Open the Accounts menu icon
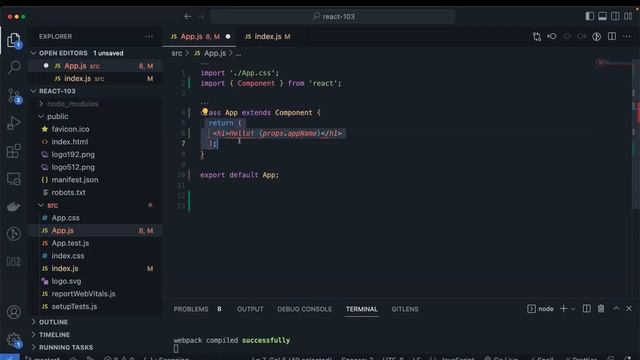Screen dimensions: 640x360 click(14, 312)
